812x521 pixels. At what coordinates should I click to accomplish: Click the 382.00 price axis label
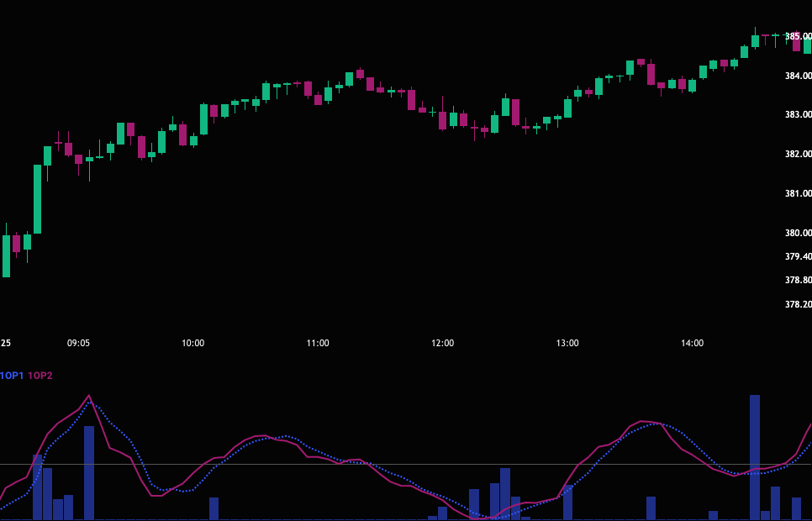tap(799, 154)
